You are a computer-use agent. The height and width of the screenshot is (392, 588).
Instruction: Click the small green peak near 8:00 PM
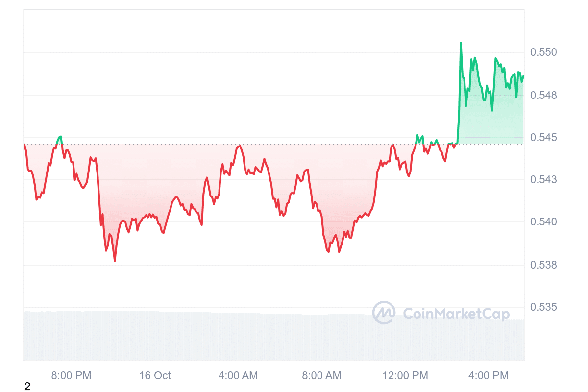60,137
